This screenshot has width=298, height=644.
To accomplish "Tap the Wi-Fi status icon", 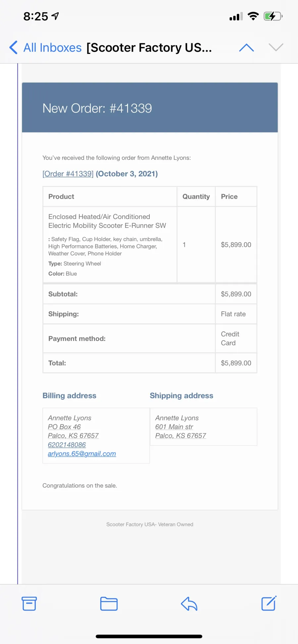I will tap(253, 16).
